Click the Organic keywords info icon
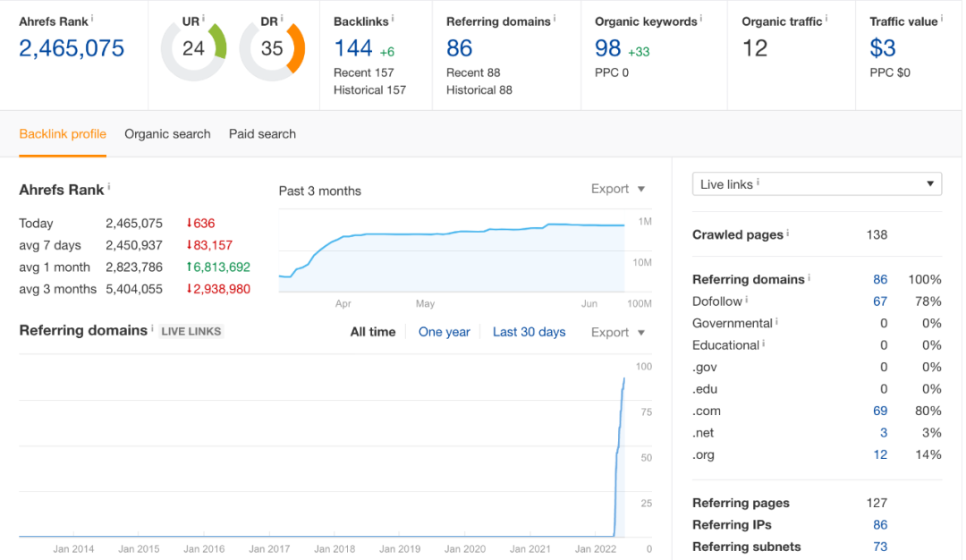 tap(702, 18)
